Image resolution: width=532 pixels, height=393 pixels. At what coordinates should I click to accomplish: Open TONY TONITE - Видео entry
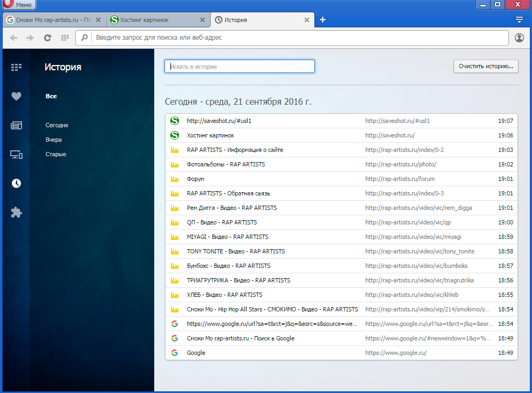click(341, 251)
